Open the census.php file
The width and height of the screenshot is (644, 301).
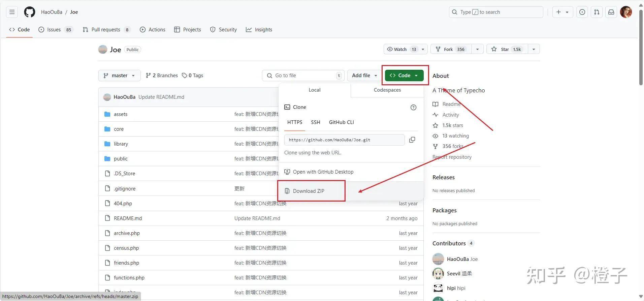coord(126,248)
